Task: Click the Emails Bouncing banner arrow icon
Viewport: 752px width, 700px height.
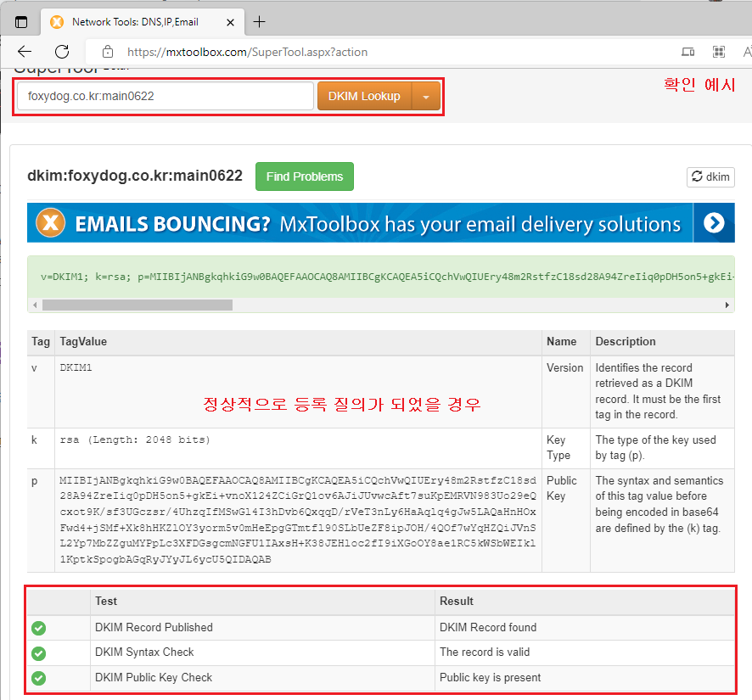Action: [x=714, y=222]
